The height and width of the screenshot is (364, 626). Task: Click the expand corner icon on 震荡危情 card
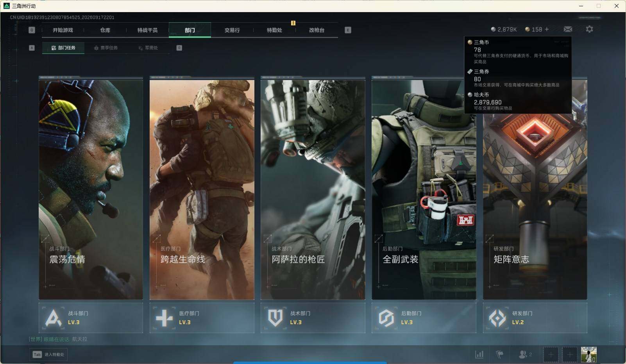click(45, 238)
